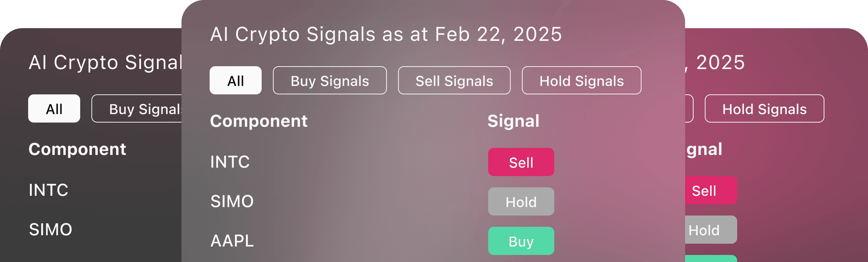Choose Hold Signals filter in right card

[x=765, y=108]
